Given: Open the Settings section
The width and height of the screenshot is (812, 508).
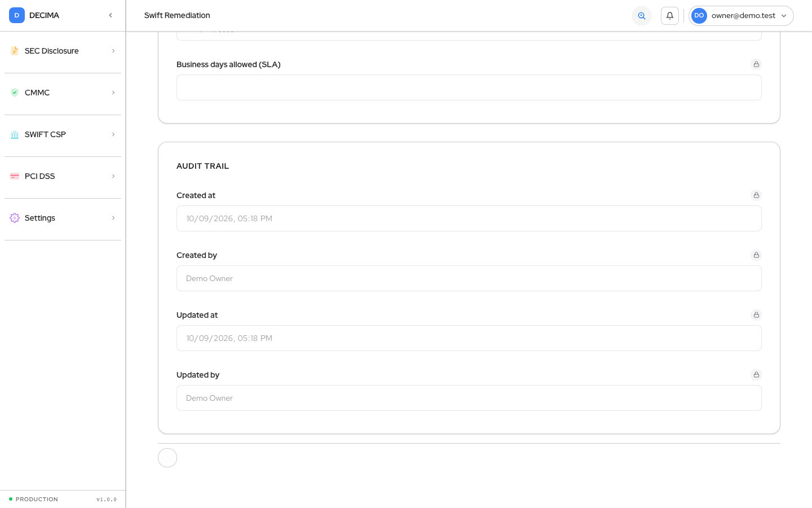Looking at the screenshot, I should 63,218.
